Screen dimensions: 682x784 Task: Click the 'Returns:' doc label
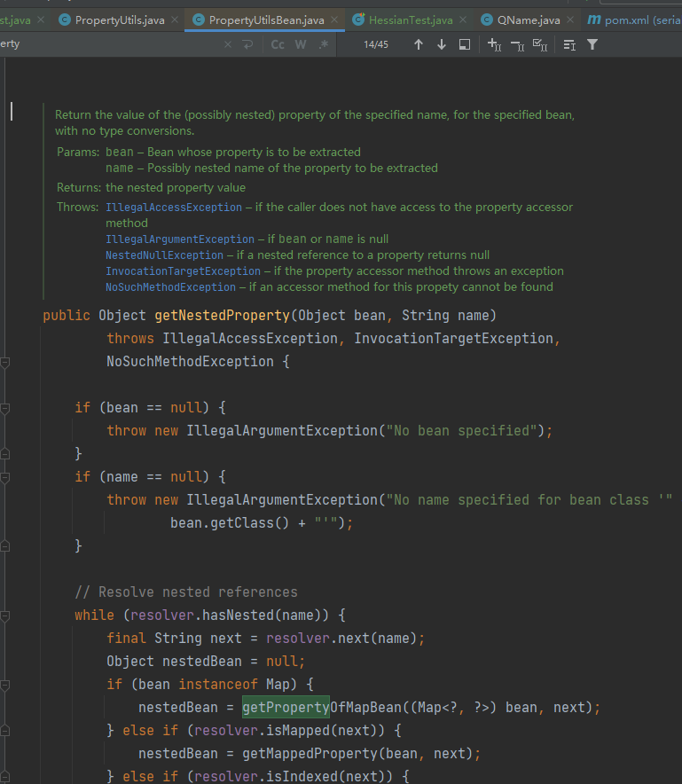click(x=79, y=187)
